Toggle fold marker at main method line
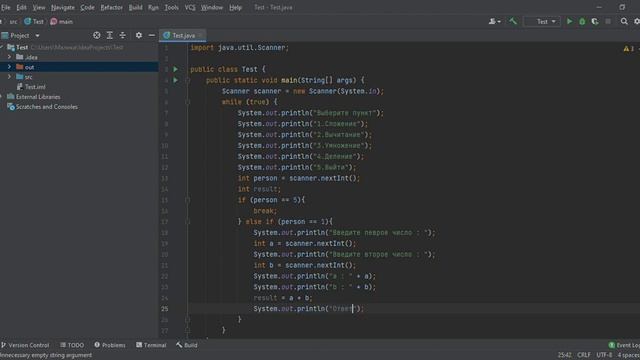Screen dimensions: 640x360 click(188, 80)
